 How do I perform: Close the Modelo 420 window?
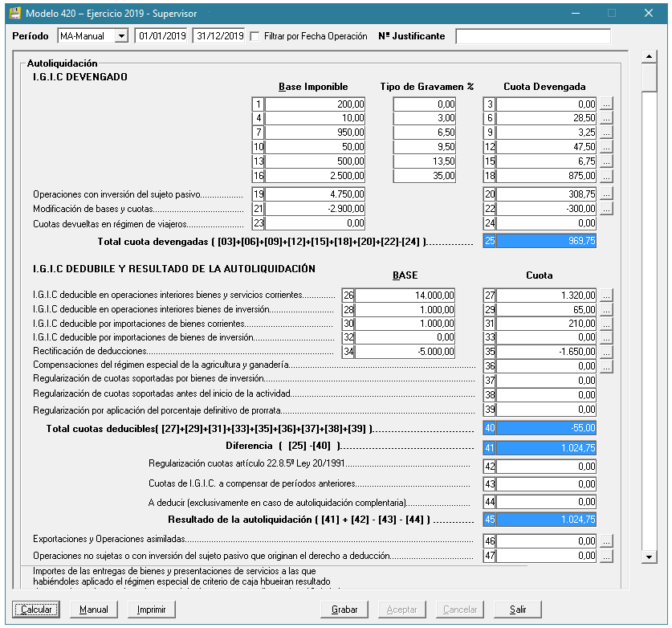(649, 14)
